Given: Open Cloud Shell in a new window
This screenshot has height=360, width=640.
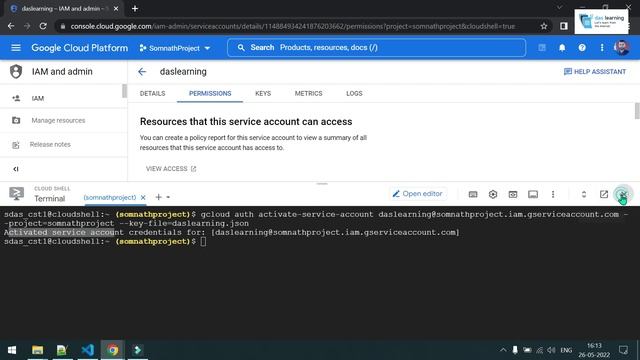Looking at the screenshot, I should pos(604,194).
